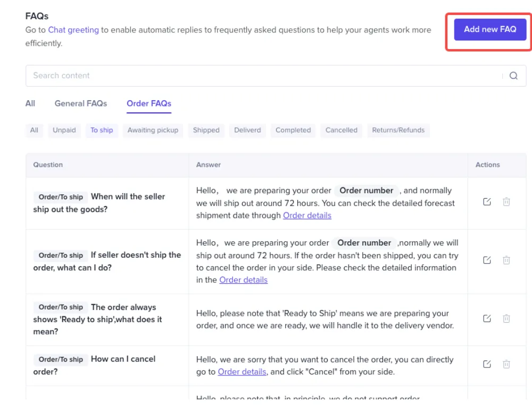
Task: Edit the 'If seller doesn't ship' FAQ
Action: click(x=487, y=260)
